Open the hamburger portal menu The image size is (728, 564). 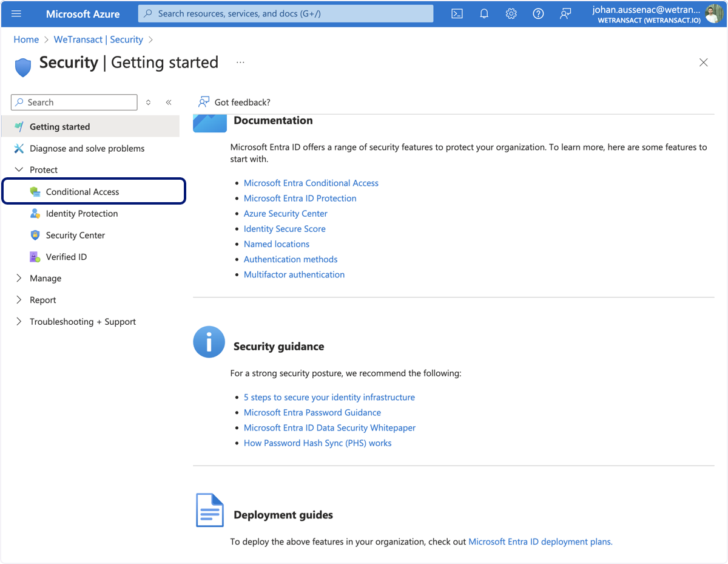click(16, 13)
